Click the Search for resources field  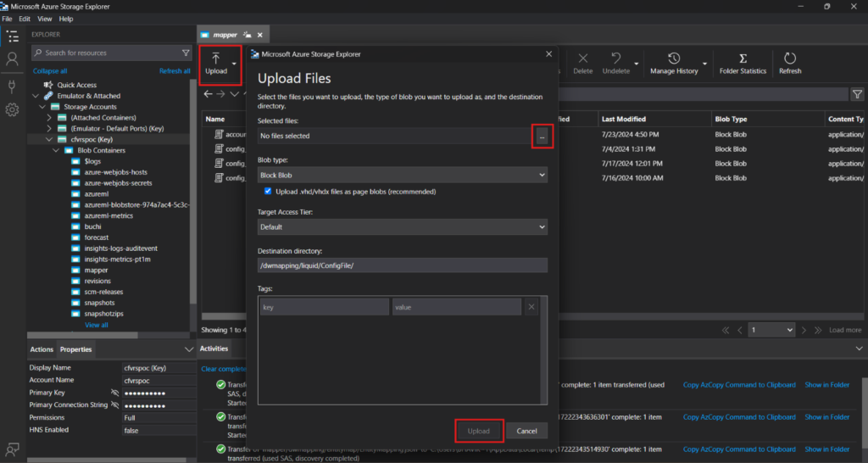[x=111, y=53]
